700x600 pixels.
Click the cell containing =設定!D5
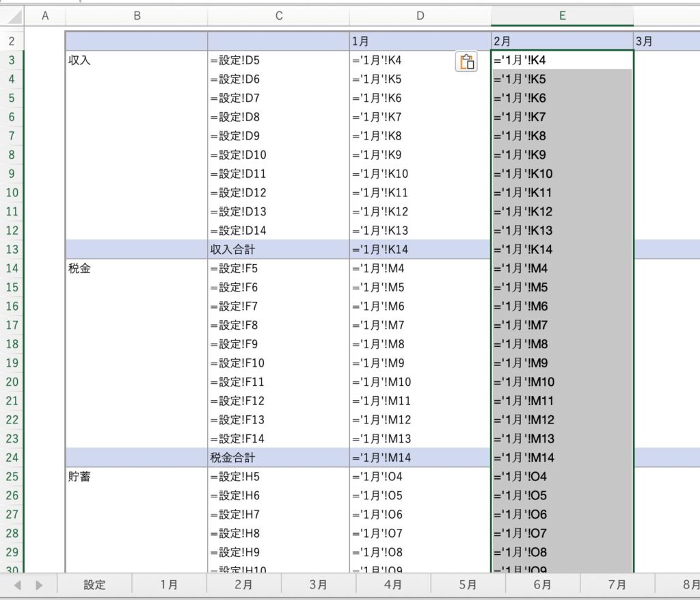278,61
